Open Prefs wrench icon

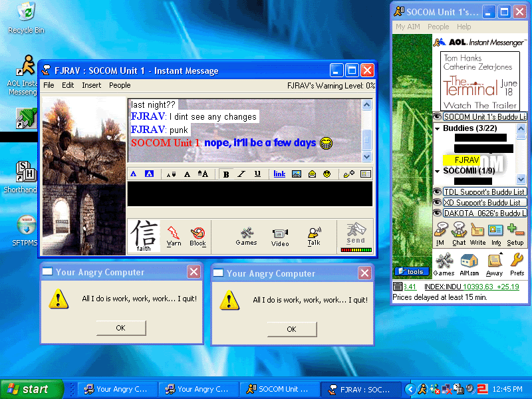point(517,265)
